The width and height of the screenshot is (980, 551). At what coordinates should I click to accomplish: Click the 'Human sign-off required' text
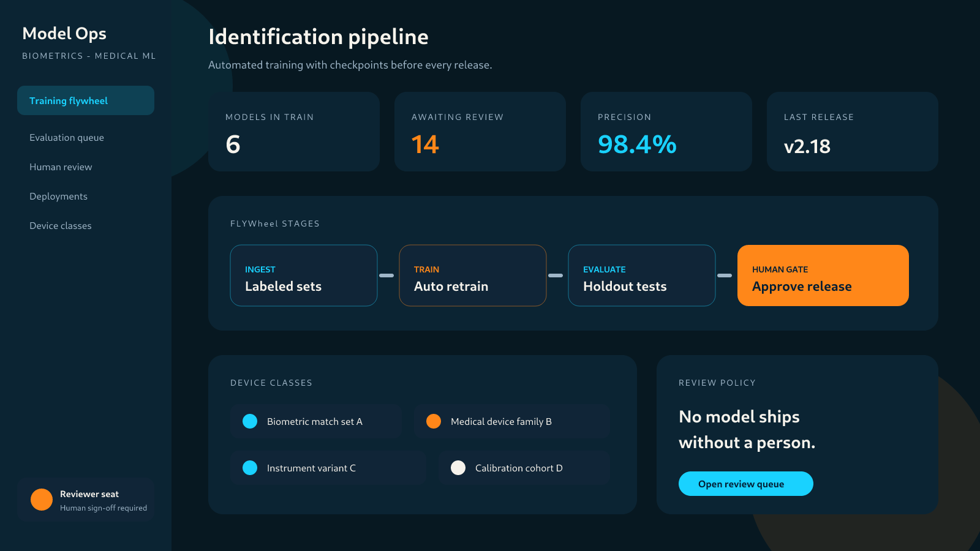click(104, 508)
